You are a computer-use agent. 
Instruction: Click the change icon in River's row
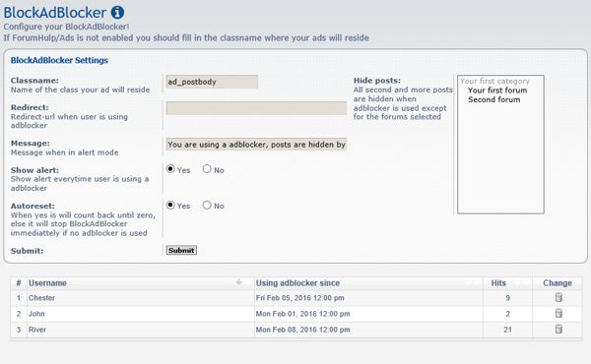[x=558, y=329]
